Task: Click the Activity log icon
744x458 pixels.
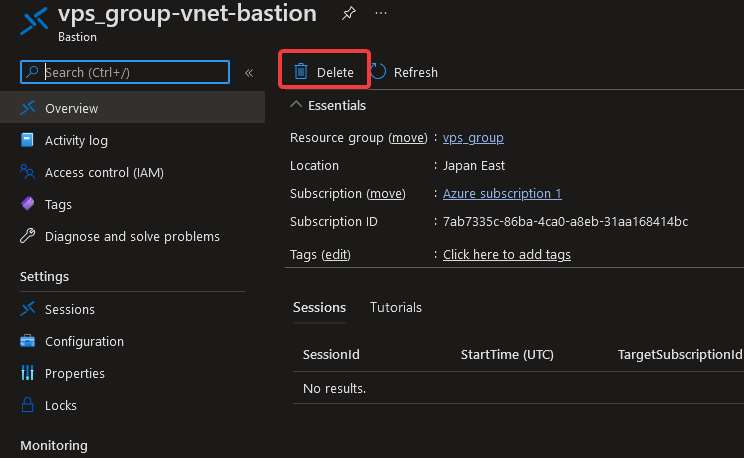Action: click(x=28, y=140)
